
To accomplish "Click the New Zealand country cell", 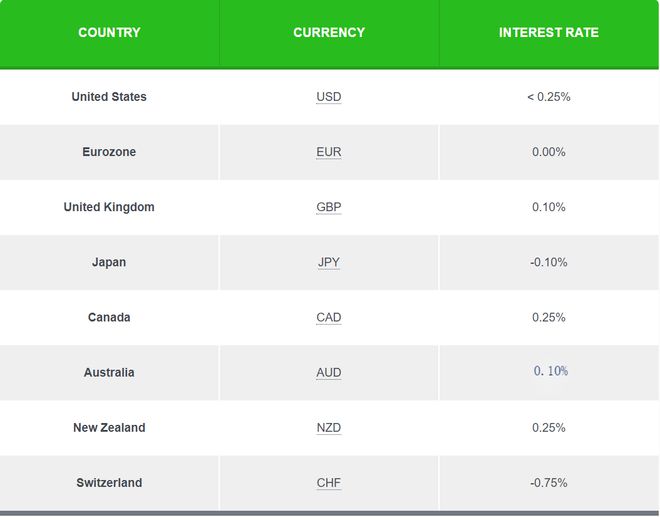I will [x=109, y=428].
